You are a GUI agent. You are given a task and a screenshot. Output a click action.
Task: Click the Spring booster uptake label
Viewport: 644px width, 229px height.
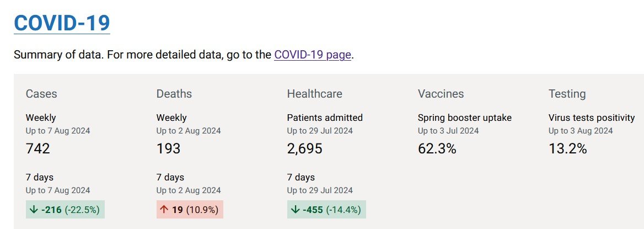tap(464, 118)
